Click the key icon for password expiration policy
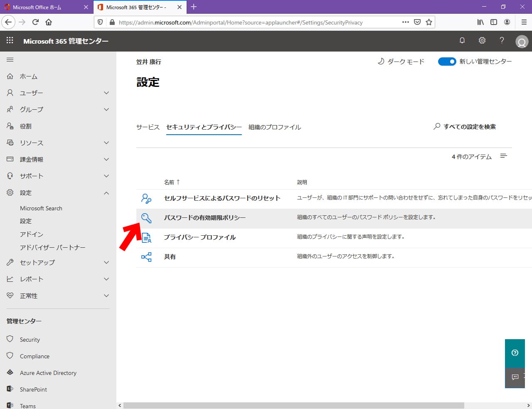Image resolution: width=532 pixels, height=409 pixels. point(146,218)
